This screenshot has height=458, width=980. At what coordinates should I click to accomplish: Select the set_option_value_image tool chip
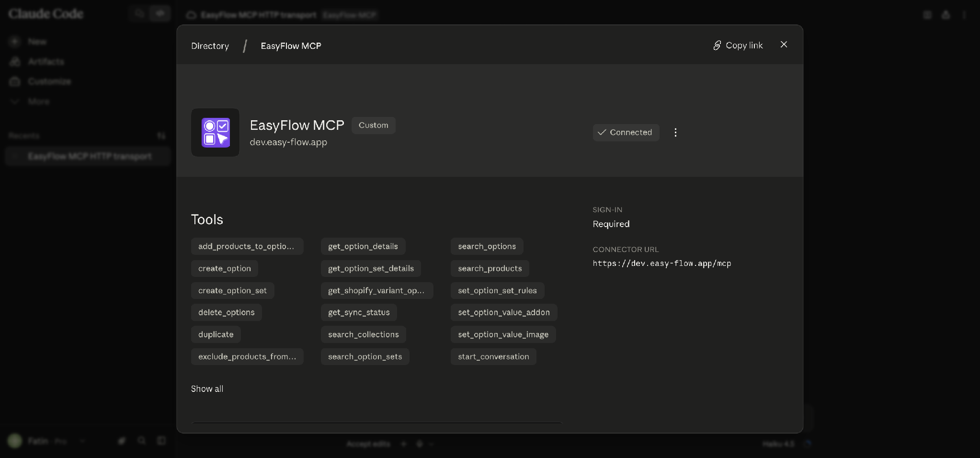point(503,334)
